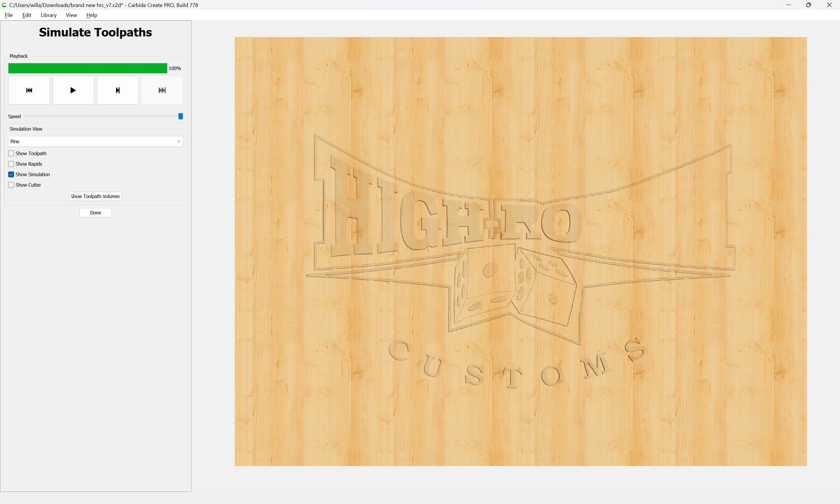The height and width of the screenshot is (504, 840).
Task: Click the Show Toolpath Volumes button
Action: (95, 196)
